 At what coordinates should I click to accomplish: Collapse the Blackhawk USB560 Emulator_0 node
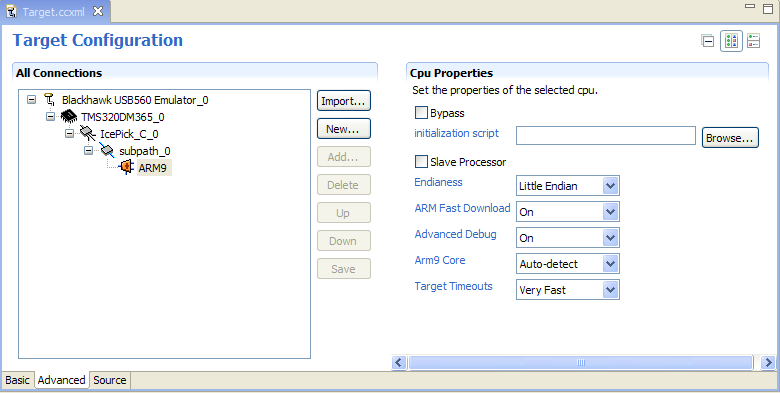click(31, 99)
